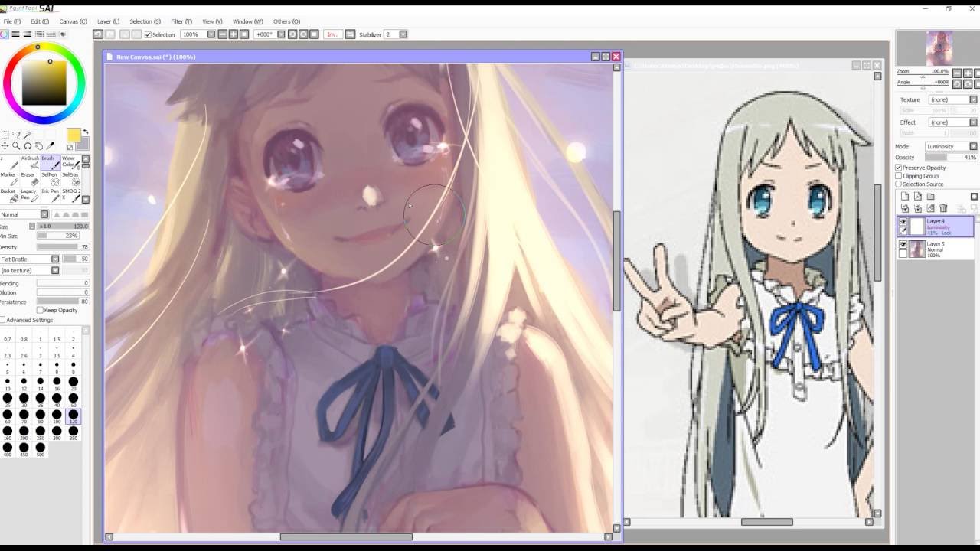The image size is (980, 551).
Task: Select Layer3 in layer list
Action: (936, 249)
